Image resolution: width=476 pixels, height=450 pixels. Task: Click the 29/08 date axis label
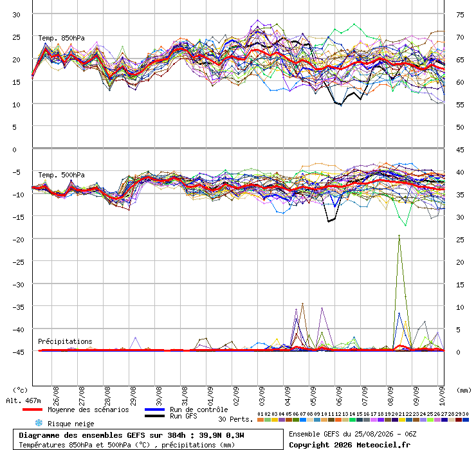click(133, 396)
